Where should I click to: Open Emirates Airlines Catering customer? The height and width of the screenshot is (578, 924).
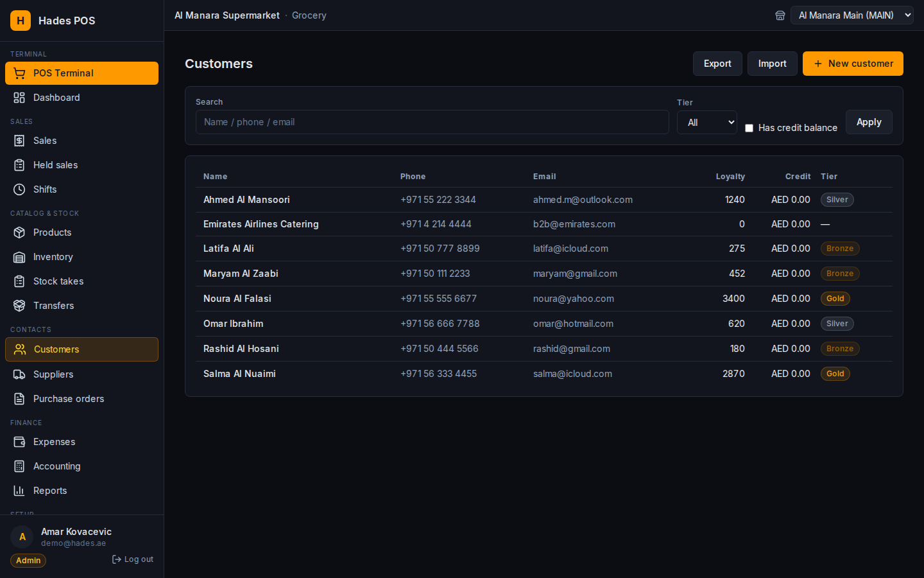[544, 224]
